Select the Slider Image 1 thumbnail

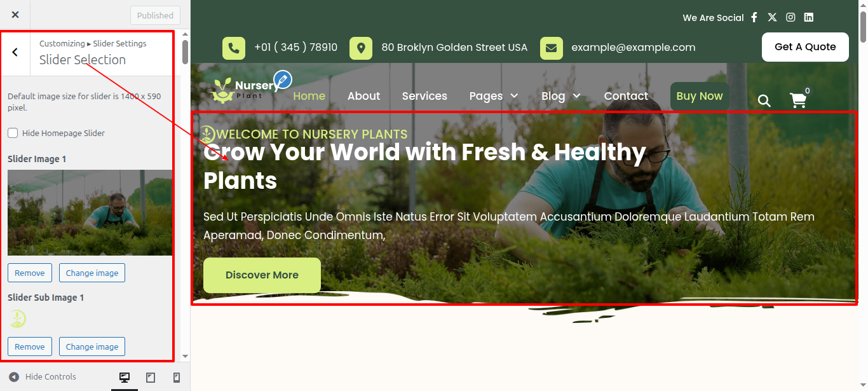click(90, 212)
